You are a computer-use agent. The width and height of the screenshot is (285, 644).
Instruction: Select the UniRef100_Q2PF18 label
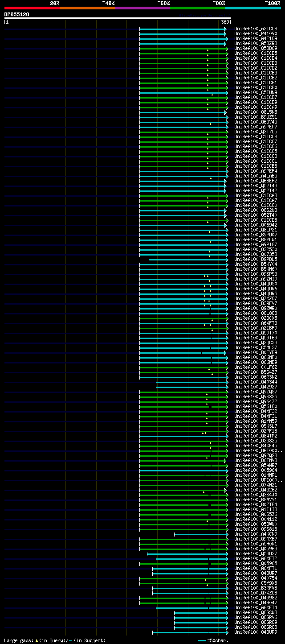pyautogui.click(x=256, y=431)
